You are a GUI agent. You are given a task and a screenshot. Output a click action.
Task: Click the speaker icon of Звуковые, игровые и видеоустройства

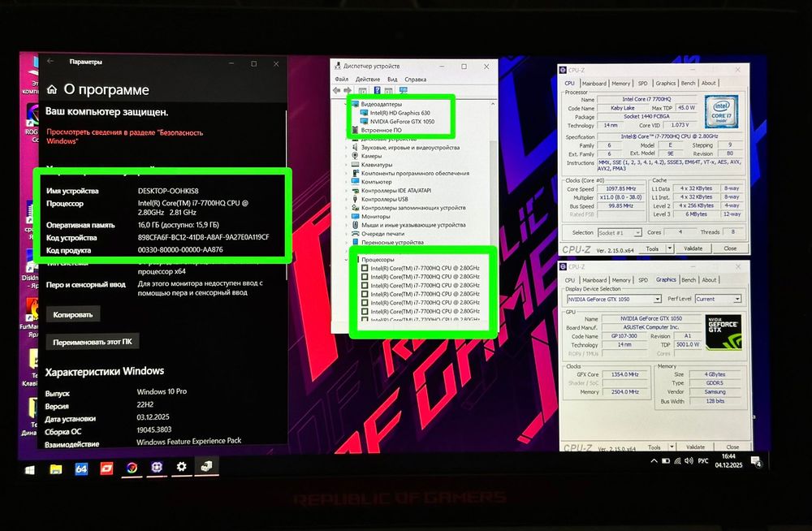(356, 147)
